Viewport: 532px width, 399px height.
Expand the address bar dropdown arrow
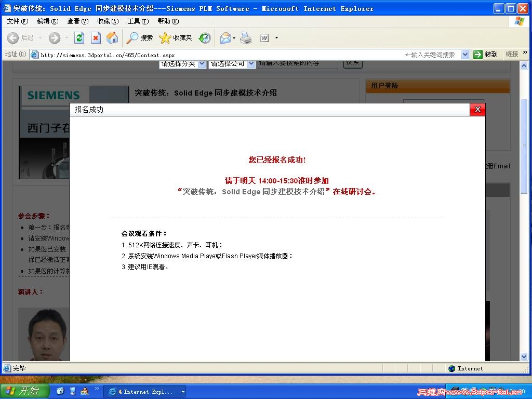tap(465, 54)
